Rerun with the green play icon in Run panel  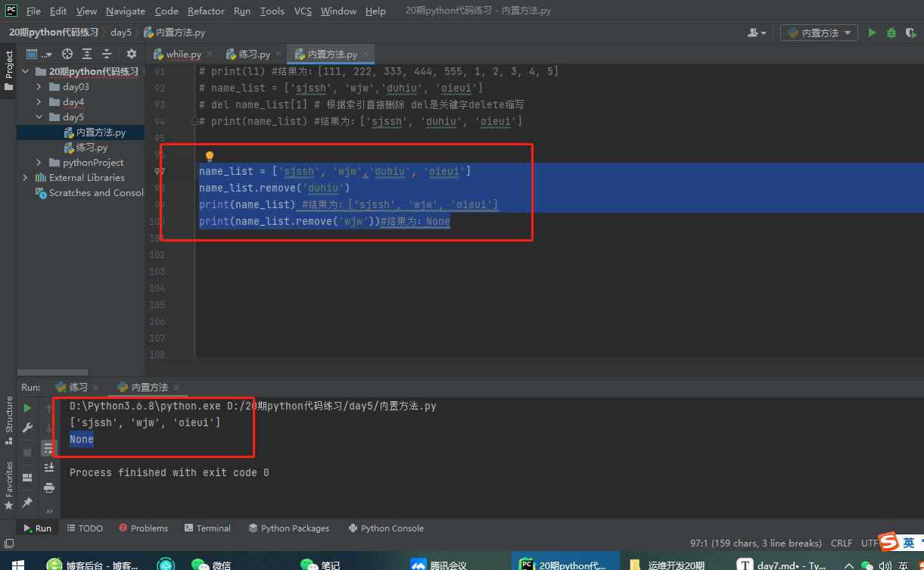pyautogui.click(x=27, y=408)
